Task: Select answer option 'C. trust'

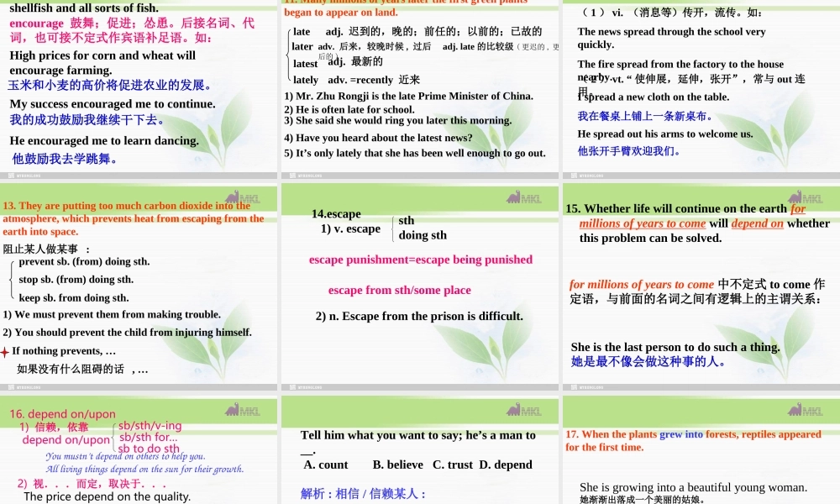Action: pos(453,465)
